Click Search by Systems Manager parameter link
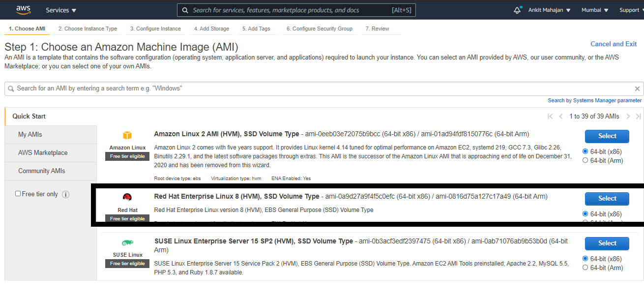This screenshot has height=299, width=644. [595, 101]
